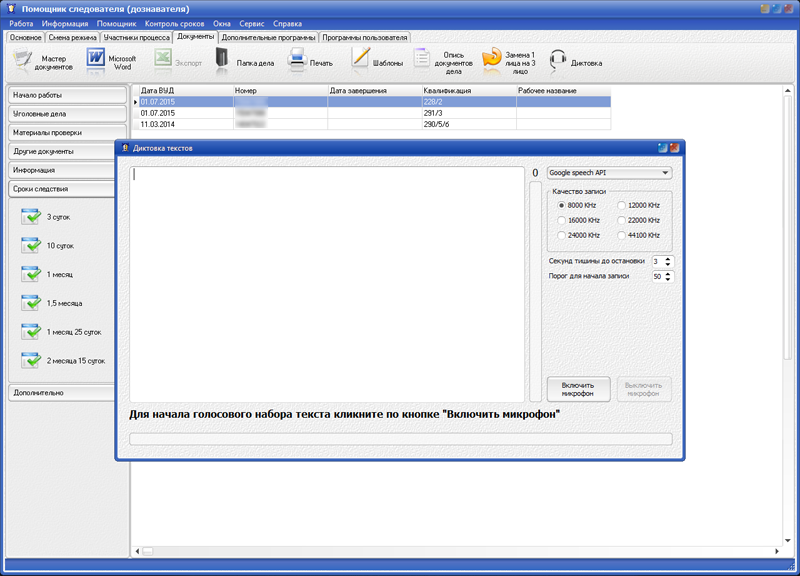Image resolution: width=800 pixels, height=576 pixels.
Task: Open the Сервис menu
Action: point(252,23)
